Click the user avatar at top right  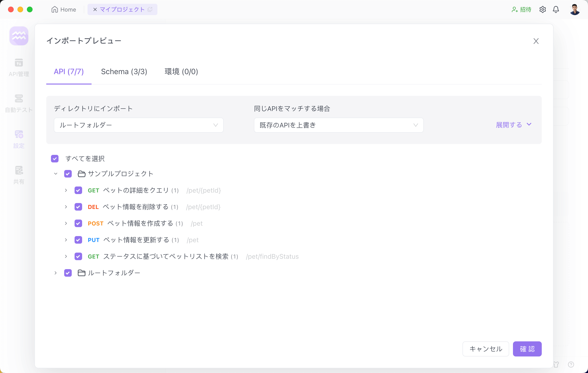click(x=575, y=9)
